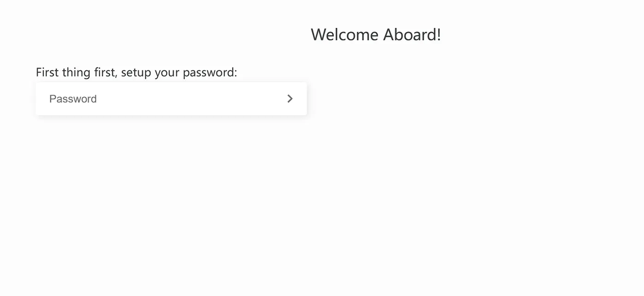Viewport: 644px width, 296px height.
Task: Go forward using the chevron at field end
Action: [x=290, y=99]
